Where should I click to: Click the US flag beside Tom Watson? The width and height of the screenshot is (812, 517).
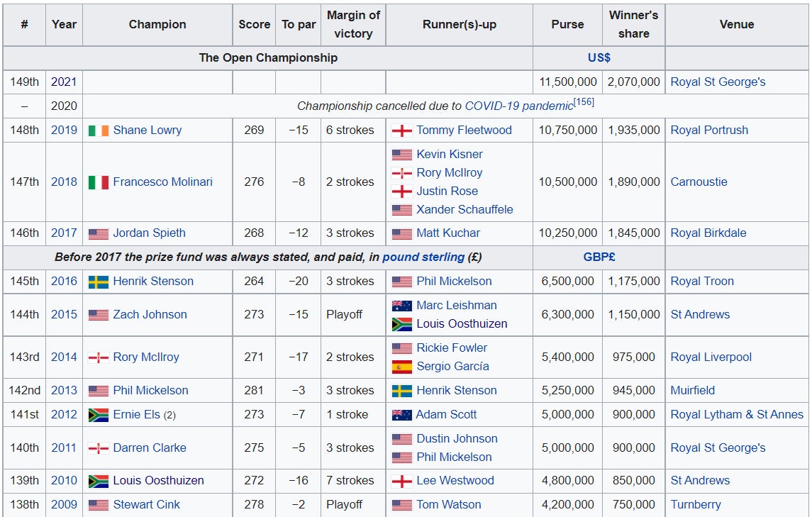[402, 505]
